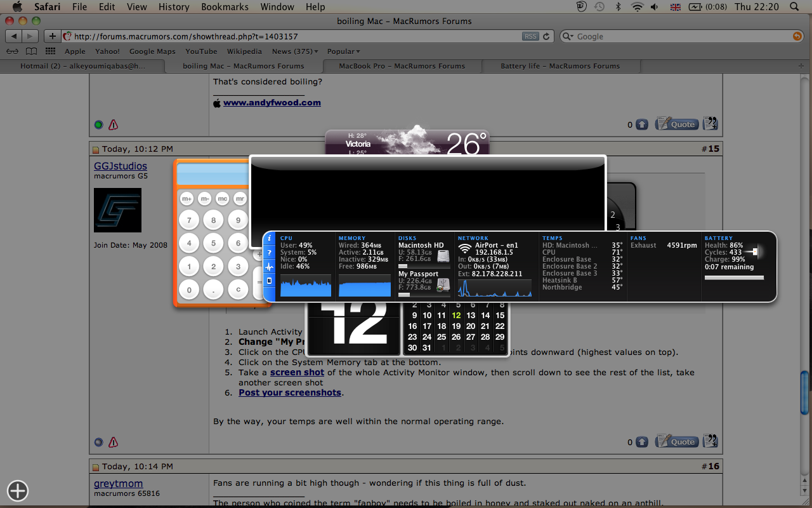Open the History menu

[x=174, y=7]
